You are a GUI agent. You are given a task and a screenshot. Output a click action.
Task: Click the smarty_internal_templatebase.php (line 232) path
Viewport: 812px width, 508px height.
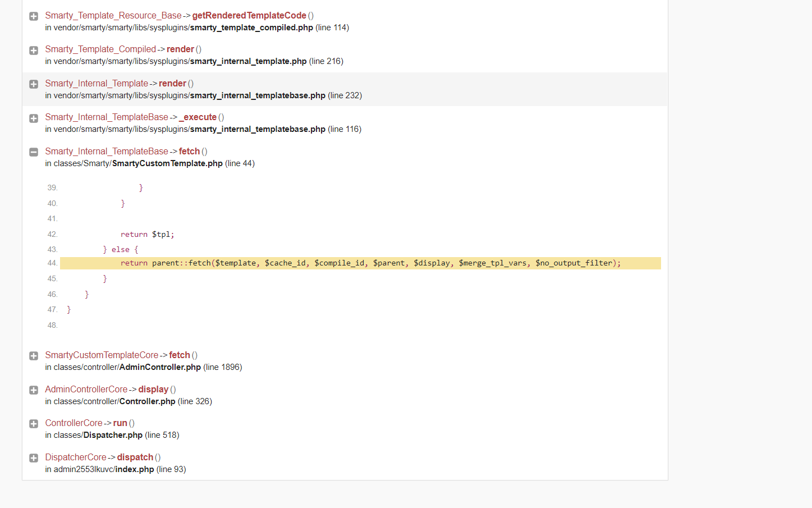(204, 95)
